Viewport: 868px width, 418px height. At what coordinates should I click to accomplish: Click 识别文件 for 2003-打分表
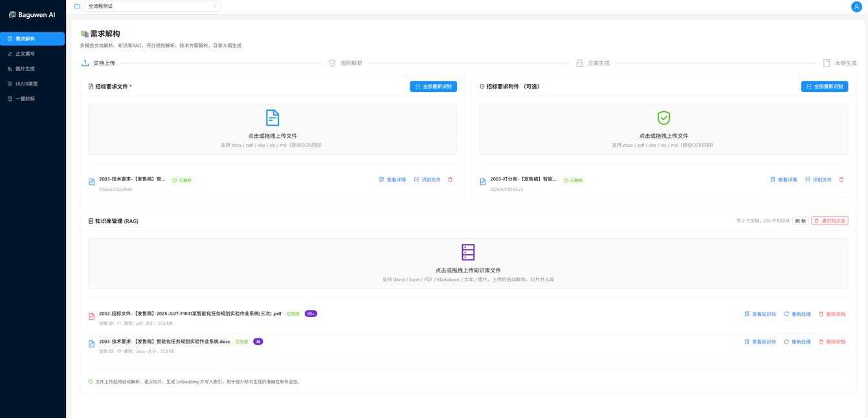coord(818,180)
